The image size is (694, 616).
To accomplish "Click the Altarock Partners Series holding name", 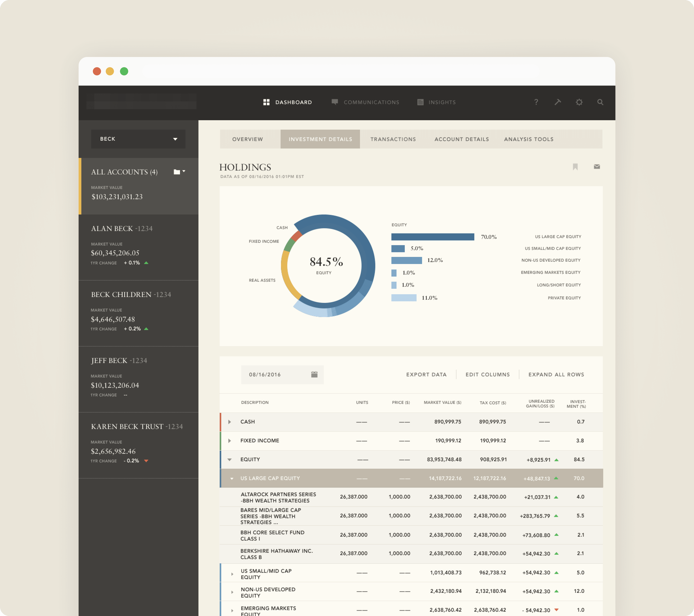I will (278, 497).
